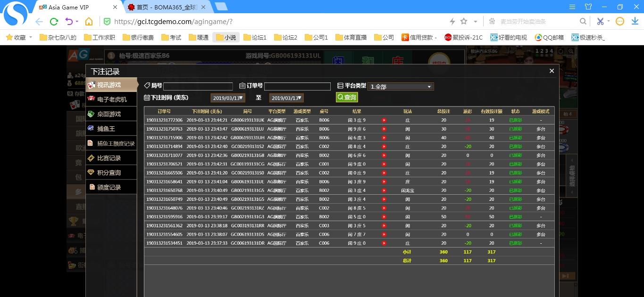The image size is (644, 297).
Task: Open 银行缴费 bookmark folder
Action: pos(138,37)
